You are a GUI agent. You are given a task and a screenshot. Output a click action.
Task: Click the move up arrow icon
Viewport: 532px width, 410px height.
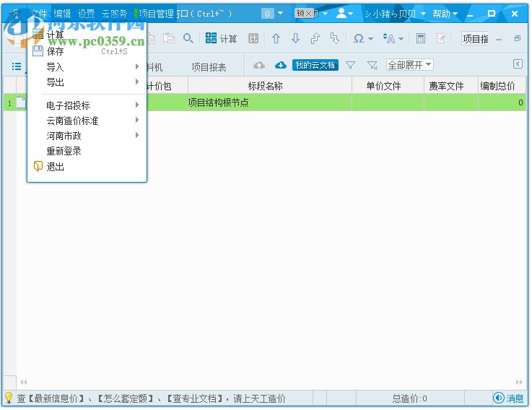(x=276, y=38)
